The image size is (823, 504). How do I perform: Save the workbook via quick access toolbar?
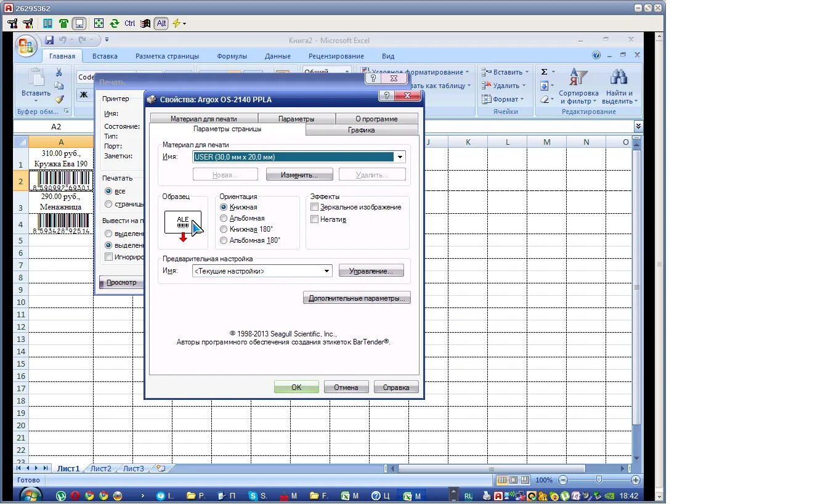point(50,40)
